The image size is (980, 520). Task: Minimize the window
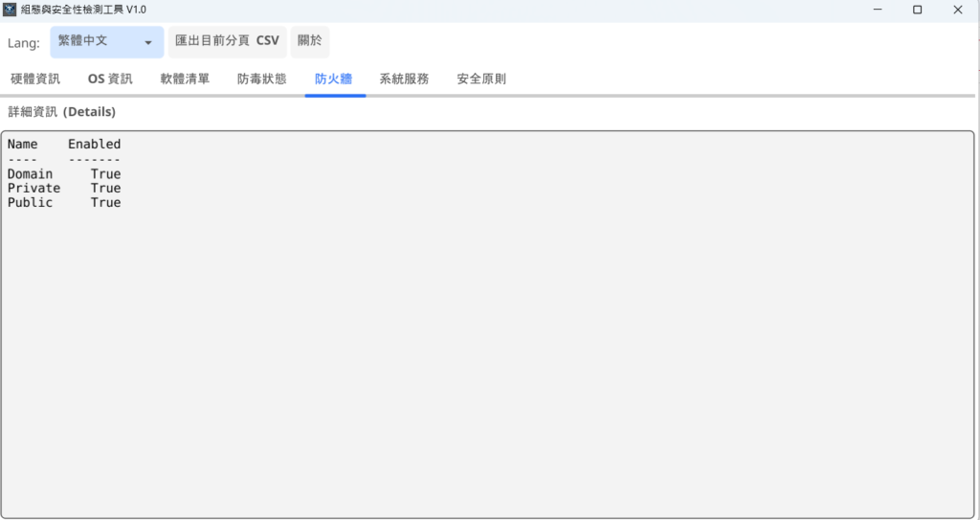878,10
